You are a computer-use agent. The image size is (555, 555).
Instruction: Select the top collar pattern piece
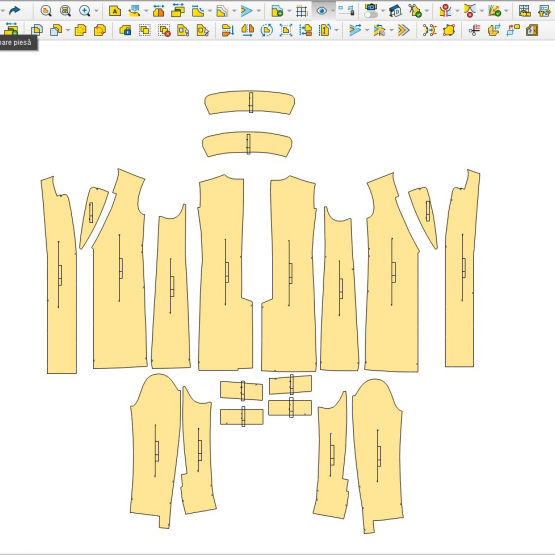pos(249,103)
